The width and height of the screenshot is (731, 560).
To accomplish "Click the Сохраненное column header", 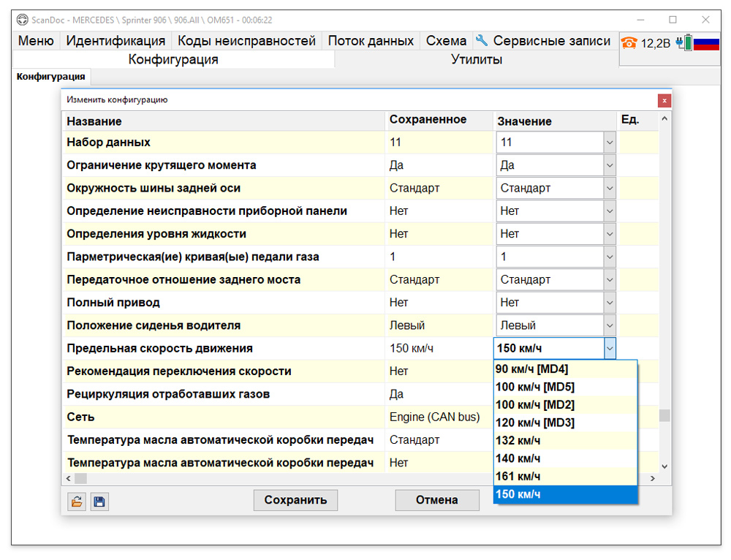I will (x=439, y=121).
